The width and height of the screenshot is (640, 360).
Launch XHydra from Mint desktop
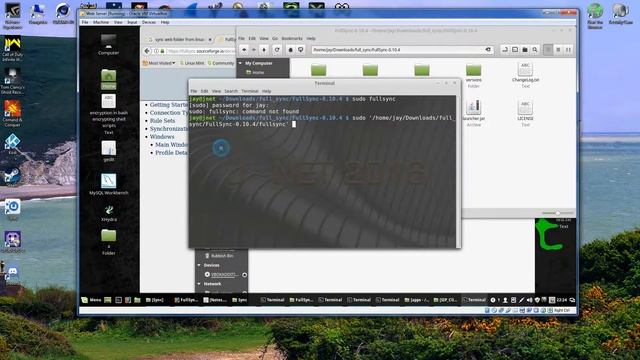[109, 213]
